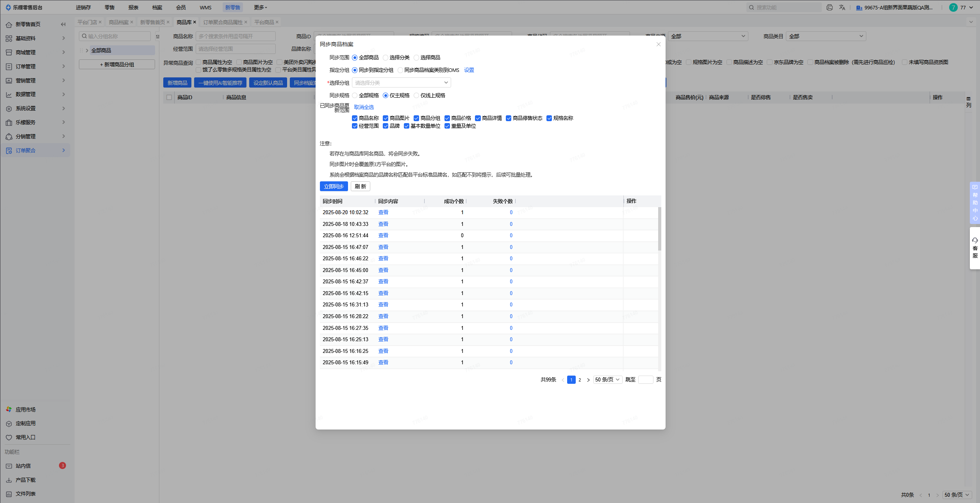Expand 订单管理 sidebar chevron
Viewport: 980px width, 503px height.
coord(63,66)
